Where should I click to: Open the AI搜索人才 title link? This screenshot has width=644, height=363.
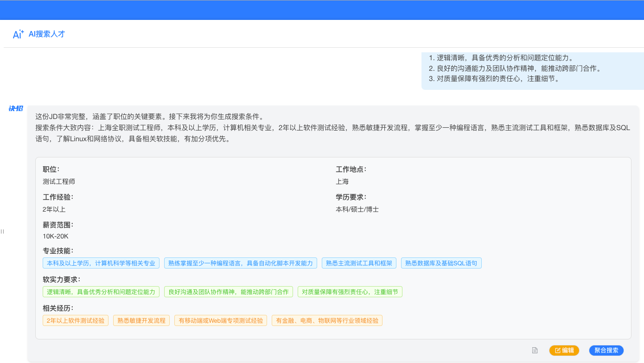[47, 33]
